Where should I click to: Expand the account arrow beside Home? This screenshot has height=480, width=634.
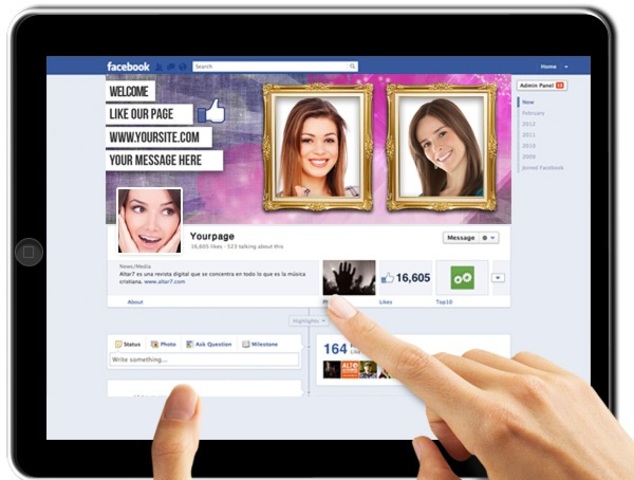click(x=566, y=67)
